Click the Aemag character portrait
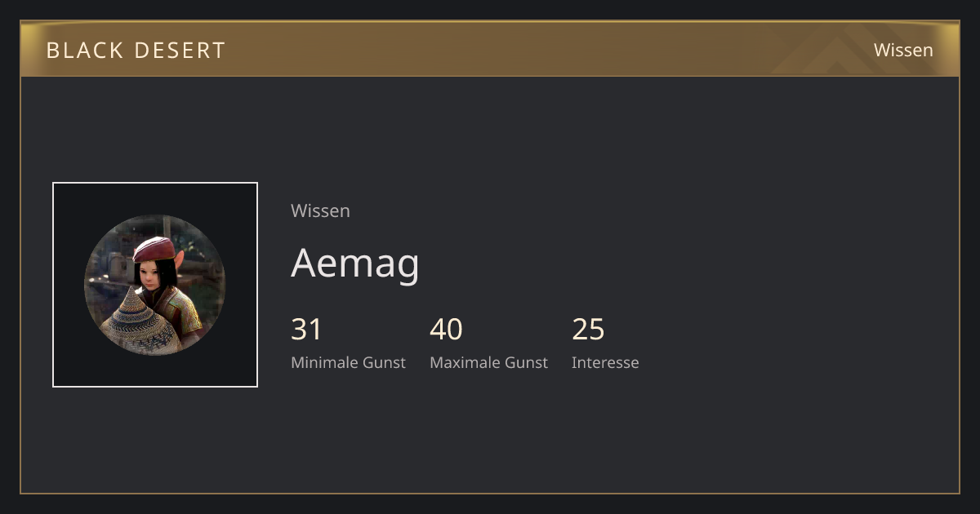 (155, 285)
